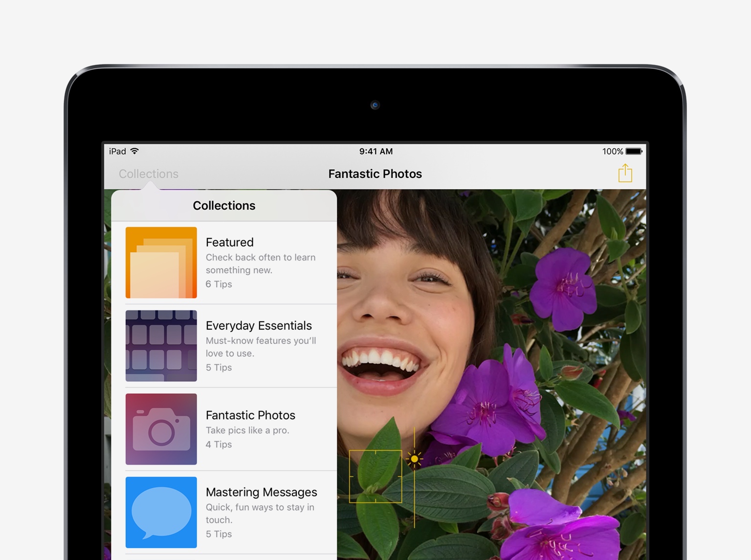Tap the 6 Tips label under Featured
751x560 pixels.
tap(219, 284)
